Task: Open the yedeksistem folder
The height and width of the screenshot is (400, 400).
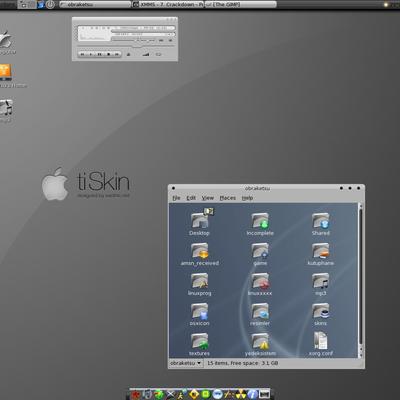Action: pos(260,344)
